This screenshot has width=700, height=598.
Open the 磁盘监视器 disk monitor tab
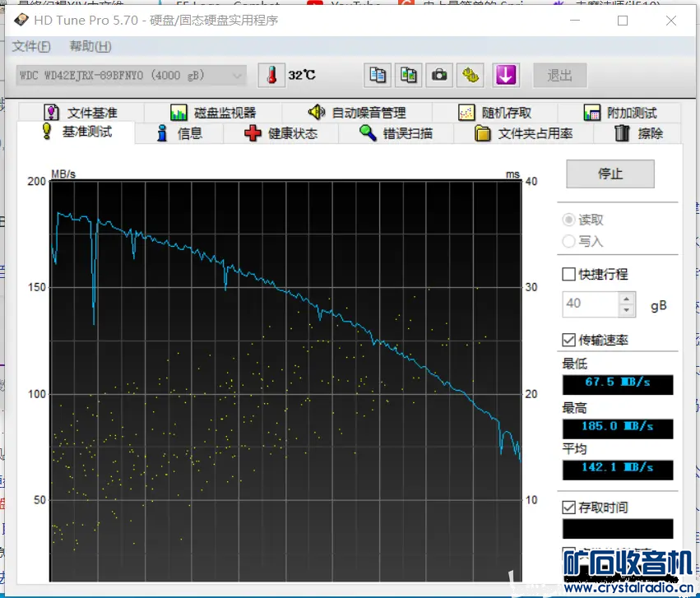[213, 113]
